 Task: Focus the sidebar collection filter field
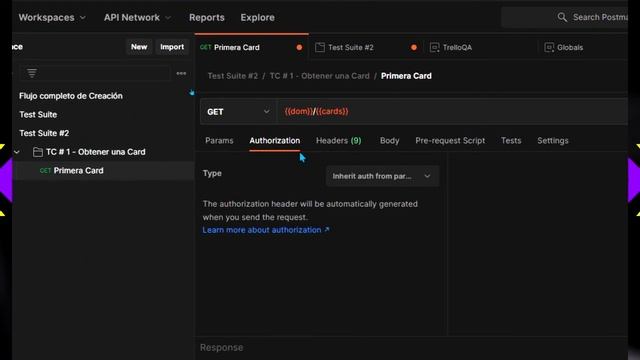pyautogui.click(x=95, y=73)
